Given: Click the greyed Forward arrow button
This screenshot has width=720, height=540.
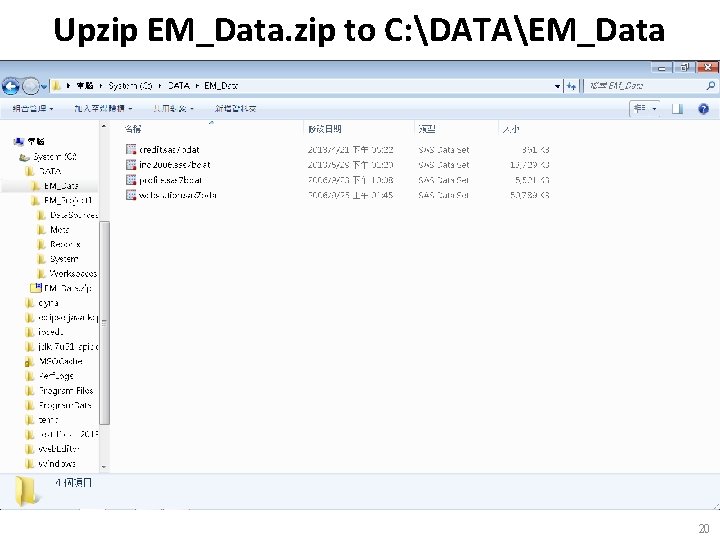Looking at the screenshot, I should tap(30, 86).
